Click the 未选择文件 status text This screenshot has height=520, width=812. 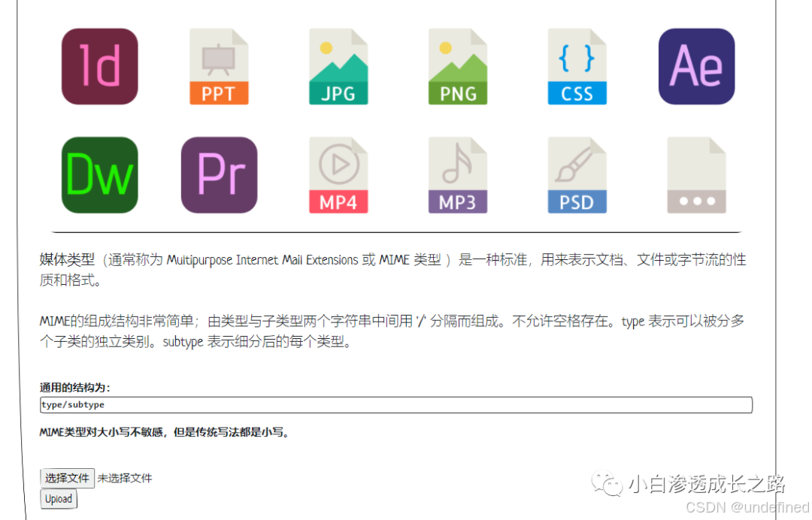[x=125, y=479]
